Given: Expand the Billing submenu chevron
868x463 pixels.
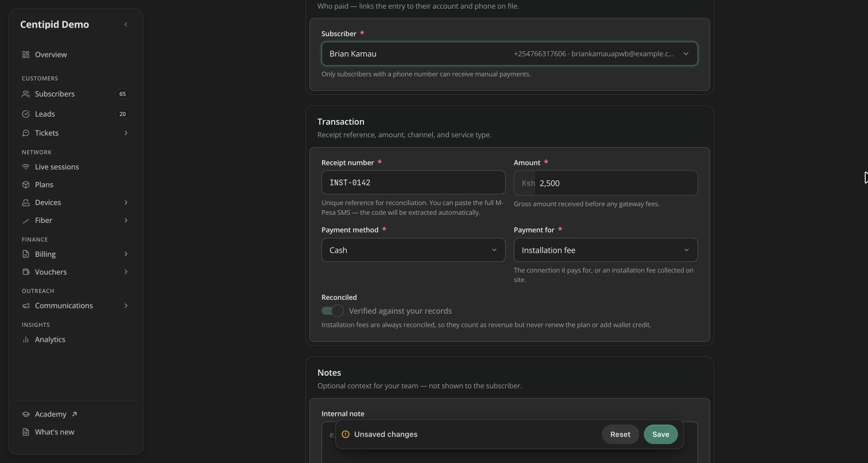Looking at the screenshot, I should 126,254.
